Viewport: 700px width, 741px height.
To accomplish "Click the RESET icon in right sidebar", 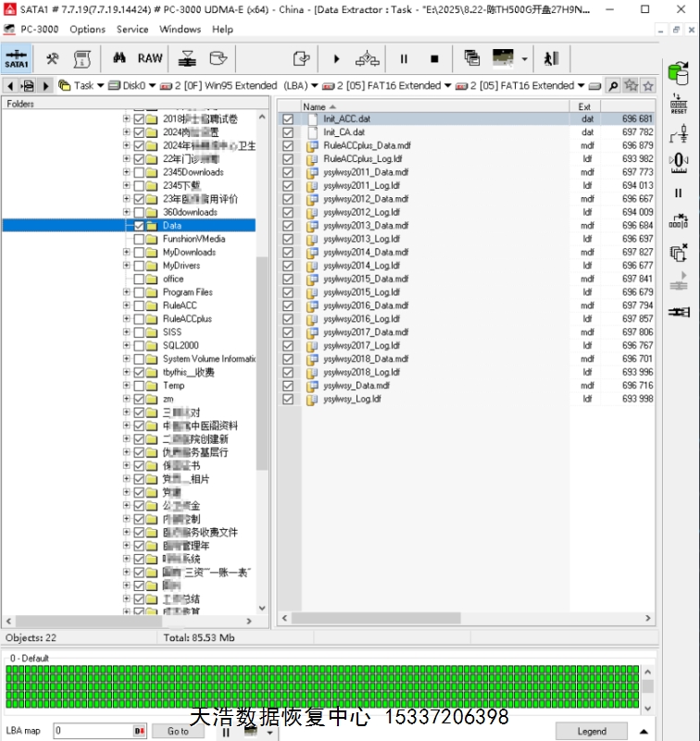I will (x=679, y=104).
